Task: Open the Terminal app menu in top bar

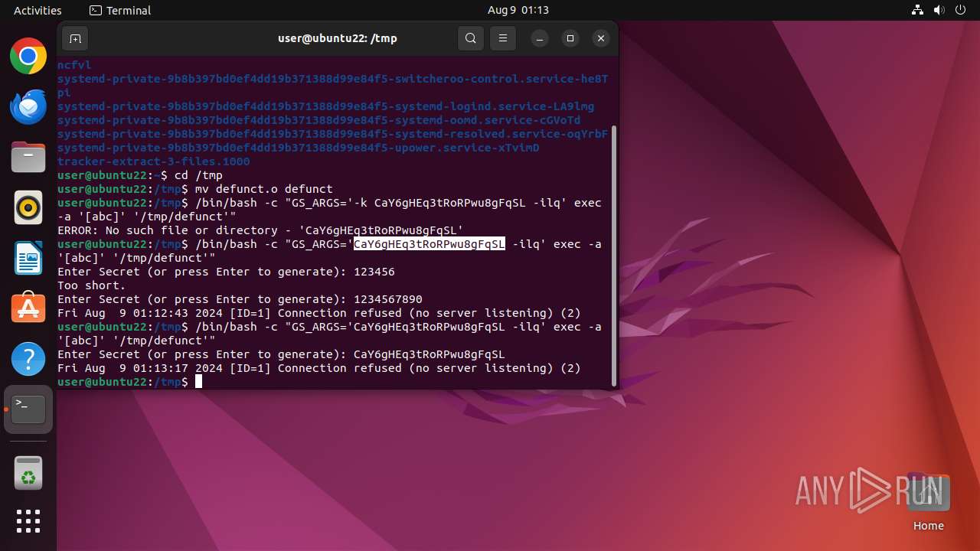Action: coord(120,10)
